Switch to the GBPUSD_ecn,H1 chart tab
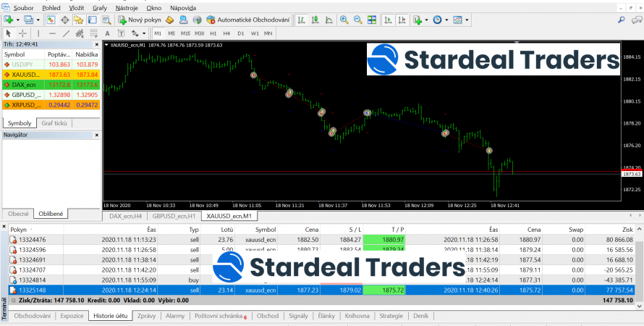Image resolution: width=644 pixels, height=326 pixels. pyautogui.click(x=174, y=216)
